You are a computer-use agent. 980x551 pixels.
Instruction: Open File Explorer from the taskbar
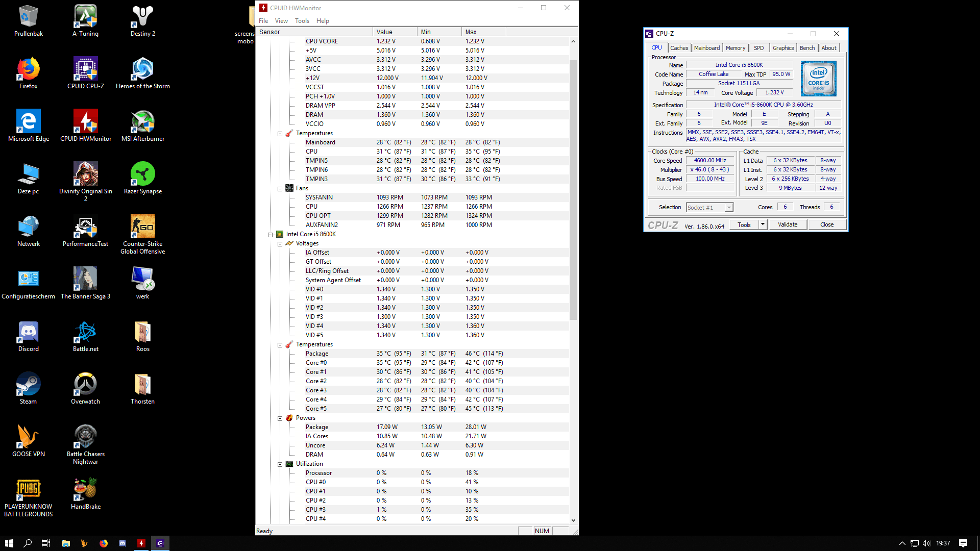point(66,543)
